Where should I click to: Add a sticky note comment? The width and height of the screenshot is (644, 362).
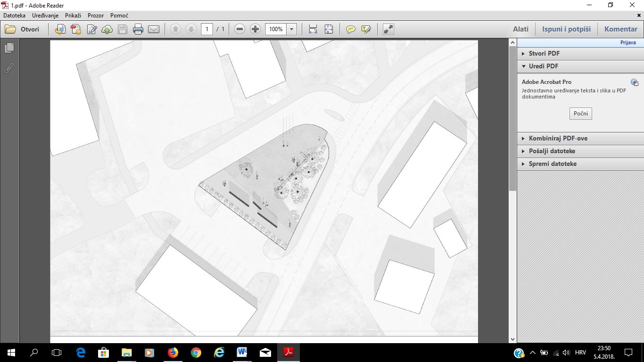point(351,29)
